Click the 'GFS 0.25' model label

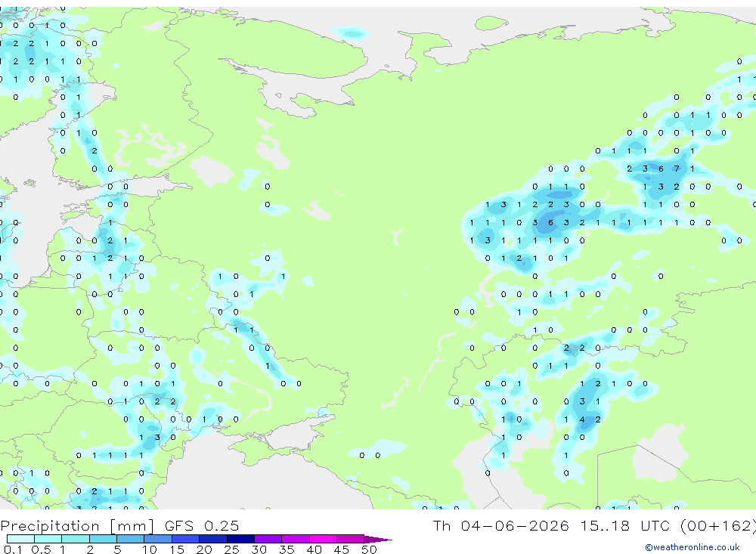202,525
